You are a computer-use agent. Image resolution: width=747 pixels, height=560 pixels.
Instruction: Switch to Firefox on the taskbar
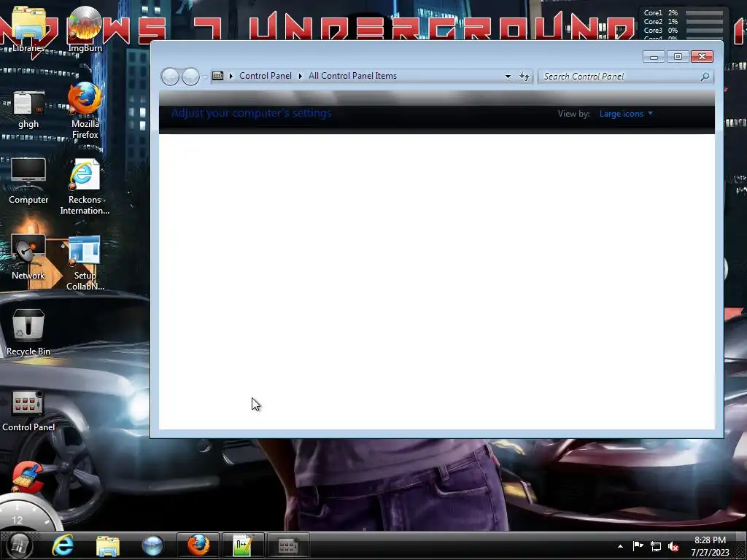tap(198, 545)
